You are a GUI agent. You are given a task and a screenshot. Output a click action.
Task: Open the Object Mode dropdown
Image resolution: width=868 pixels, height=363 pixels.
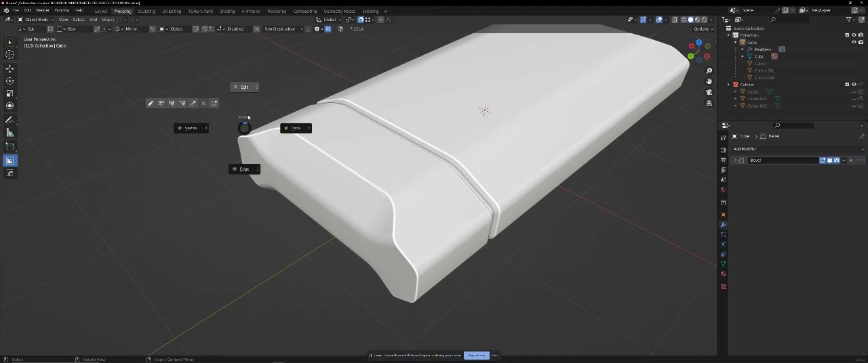point(34,20)
